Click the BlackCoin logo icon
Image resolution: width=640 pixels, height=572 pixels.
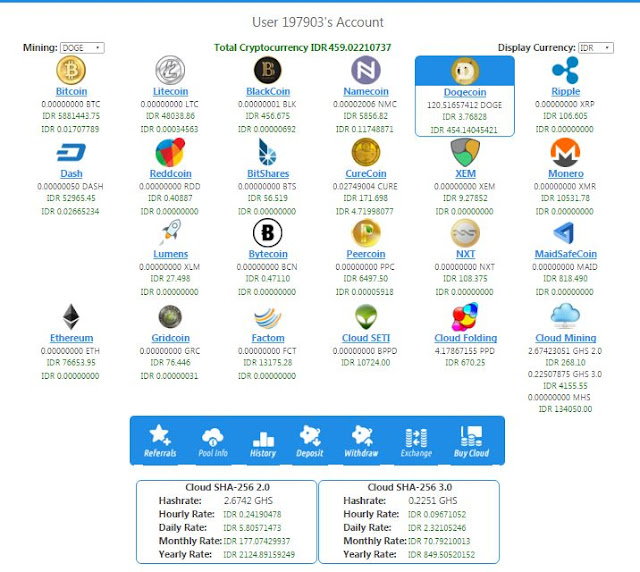[x=268, y=70]
